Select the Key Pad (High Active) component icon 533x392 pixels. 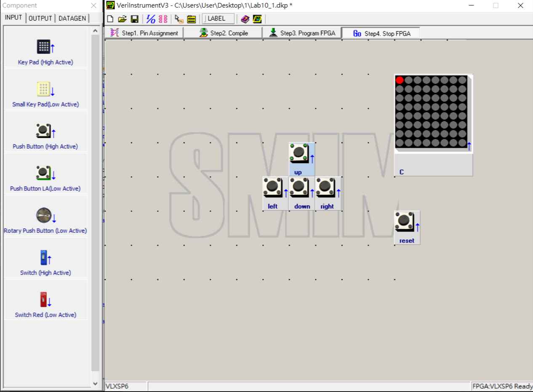[x=45, y=47]
